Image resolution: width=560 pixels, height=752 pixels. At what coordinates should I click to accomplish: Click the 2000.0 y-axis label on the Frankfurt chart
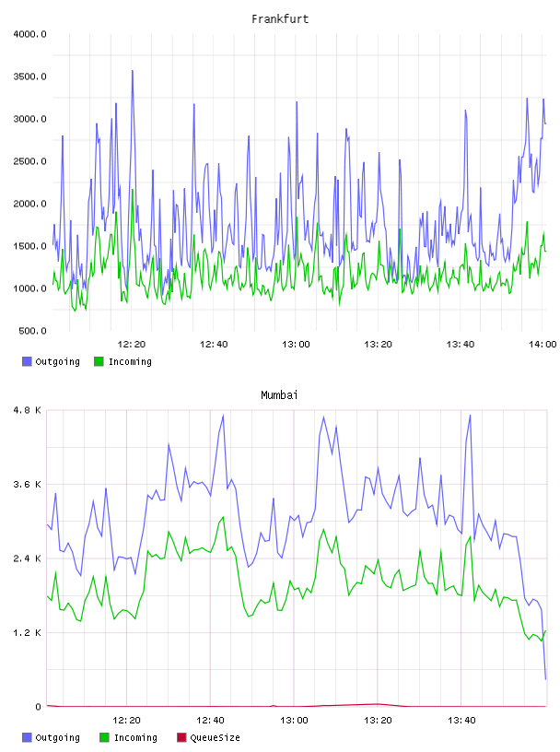29,204
